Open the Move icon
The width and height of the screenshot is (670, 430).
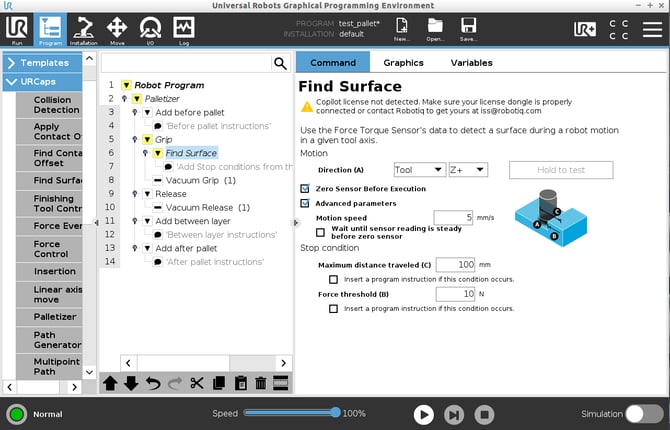pos(117,29)
